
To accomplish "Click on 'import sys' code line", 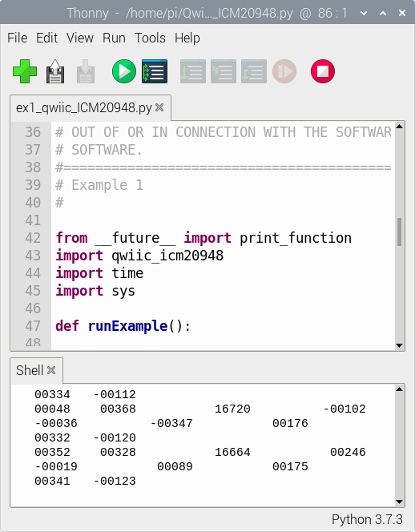I will (x=95, y=291).
